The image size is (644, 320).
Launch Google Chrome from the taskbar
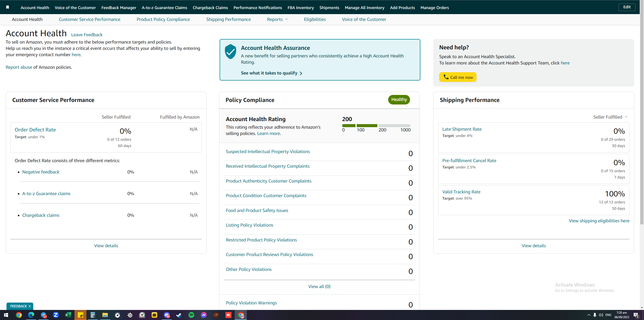coord(19,315)
